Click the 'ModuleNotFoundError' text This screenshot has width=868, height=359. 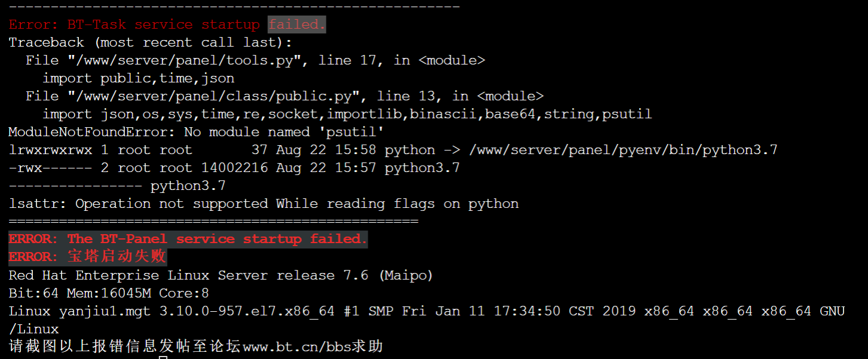point(88,132)
